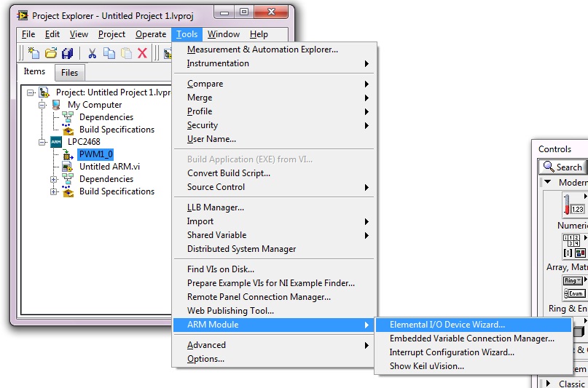Viewport: 588px width, 388px height.
Task: Open the Advanced submenu
Action: [x=275, y=345]
